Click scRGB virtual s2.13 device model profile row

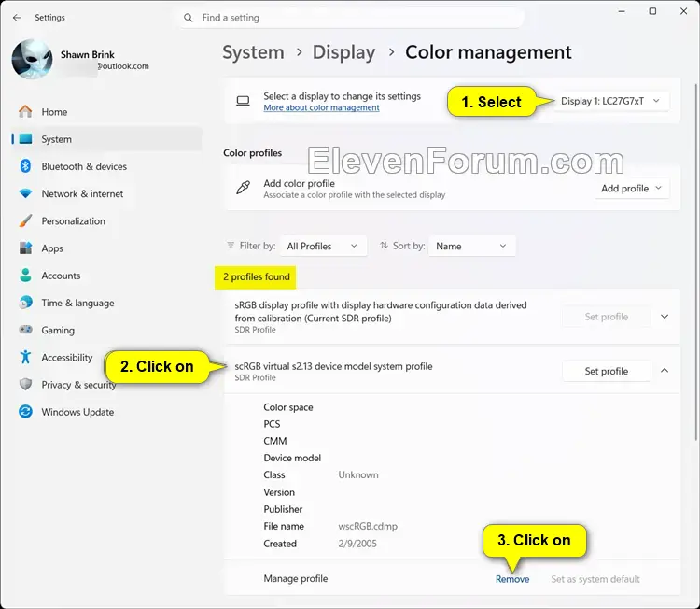(x=452, y=371)
